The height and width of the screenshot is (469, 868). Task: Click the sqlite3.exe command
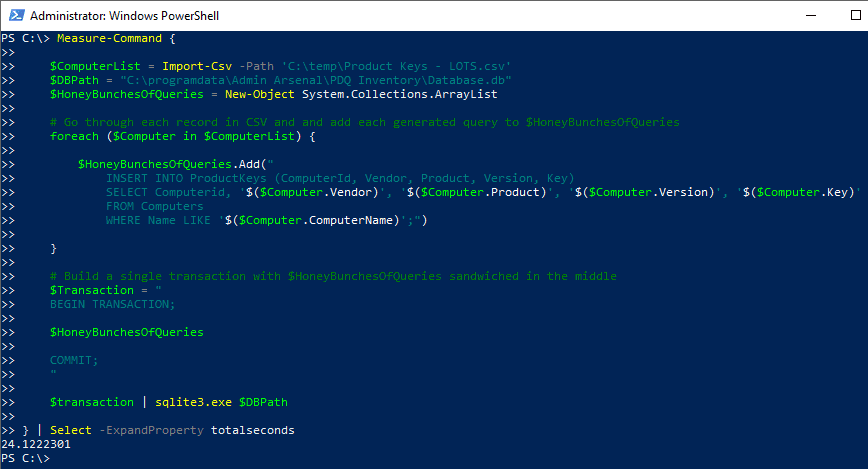193,403
